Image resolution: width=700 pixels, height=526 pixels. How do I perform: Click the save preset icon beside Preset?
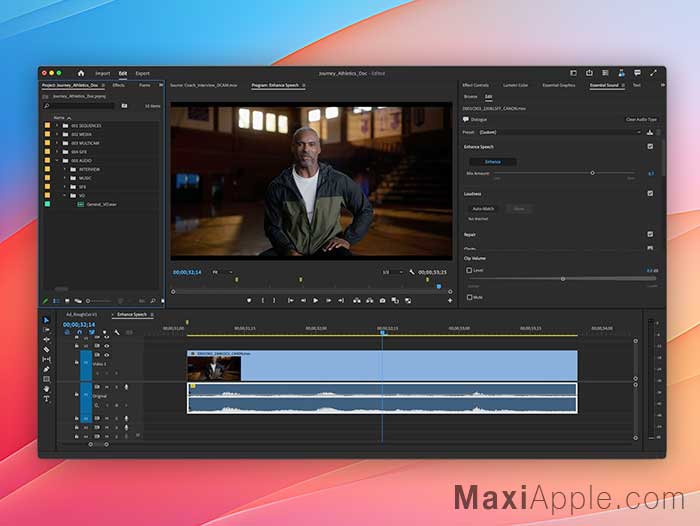pos(650,132)
